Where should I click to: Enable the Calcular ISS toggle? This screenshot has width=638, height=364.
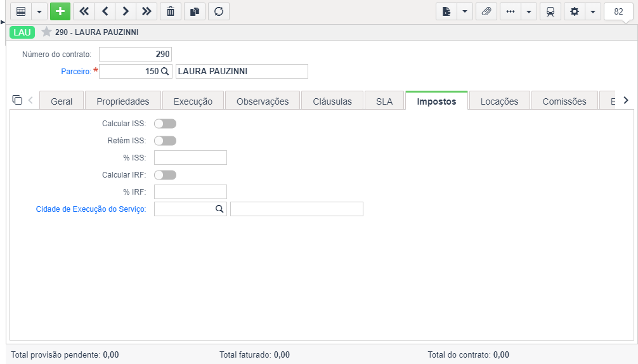(x=165, y=124)
